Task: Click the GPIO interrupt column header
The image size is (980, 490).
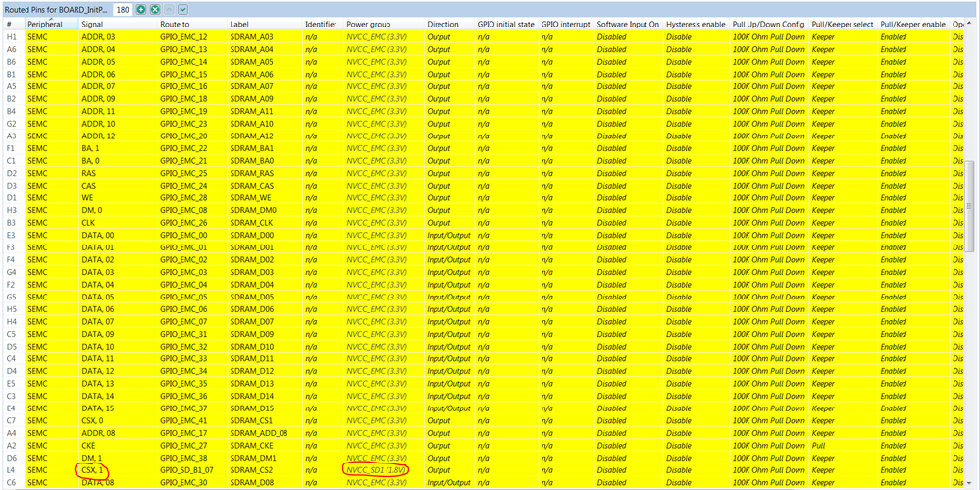Action: coord(566,24)
